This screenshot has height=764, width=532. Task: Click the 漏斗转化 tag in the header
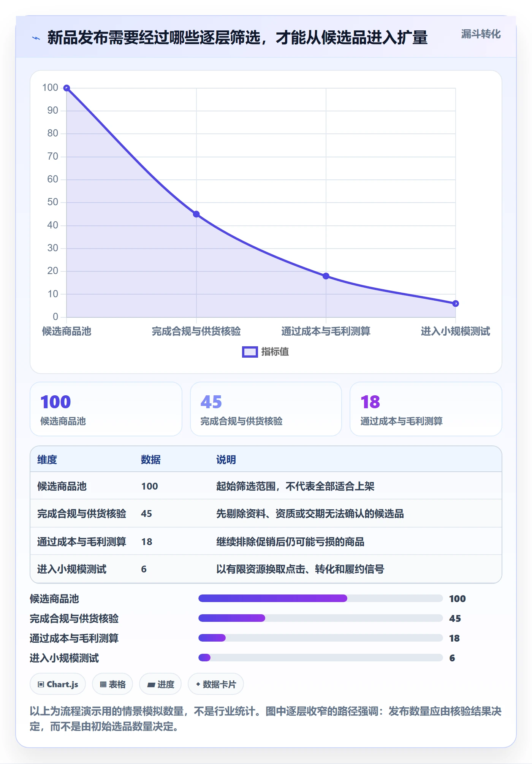[481, 34]
